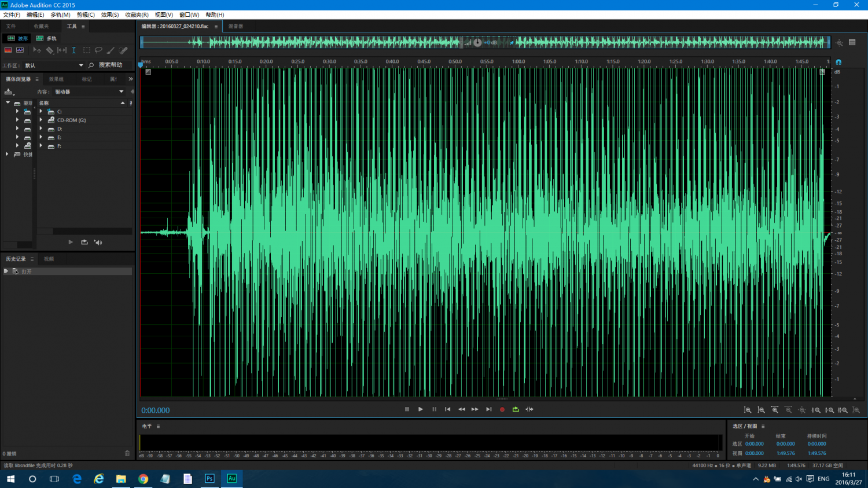The width and height of the screenshot is (868, 488).
Task: Toggle skip selection in transport
Action: (x=529, y=409)
